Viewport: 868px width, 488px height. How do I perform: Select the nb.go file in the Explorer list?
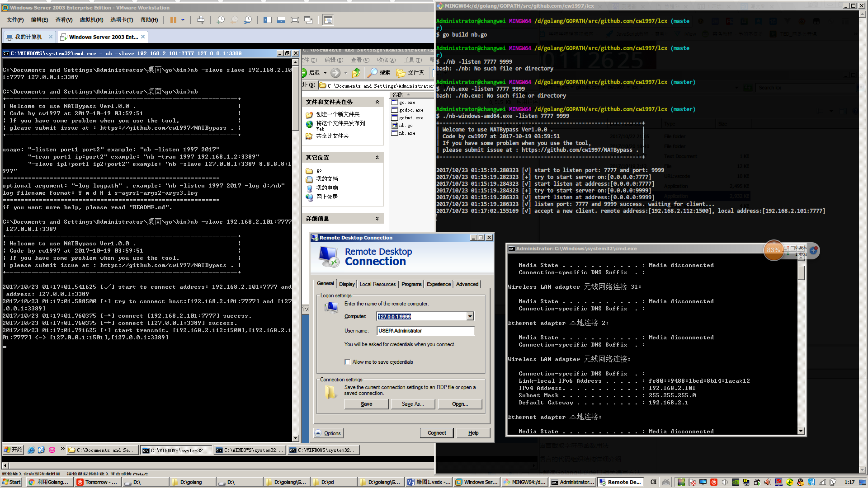pos(402,126)
